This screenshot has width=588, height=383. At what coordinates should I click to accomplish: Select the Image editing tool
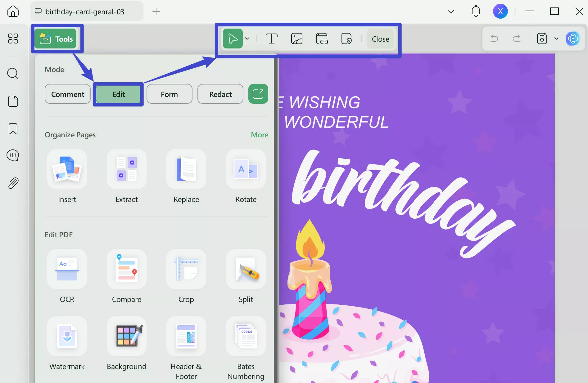coord(296,39)
